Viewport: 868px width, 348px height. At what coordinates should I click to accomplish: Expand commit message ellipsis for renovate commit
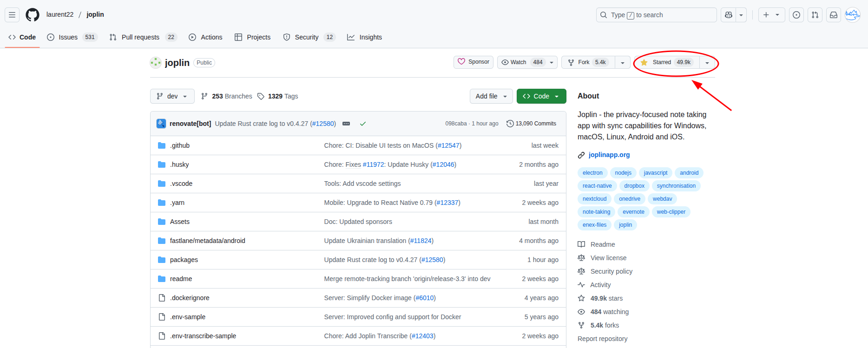click(x=346, y=124)
